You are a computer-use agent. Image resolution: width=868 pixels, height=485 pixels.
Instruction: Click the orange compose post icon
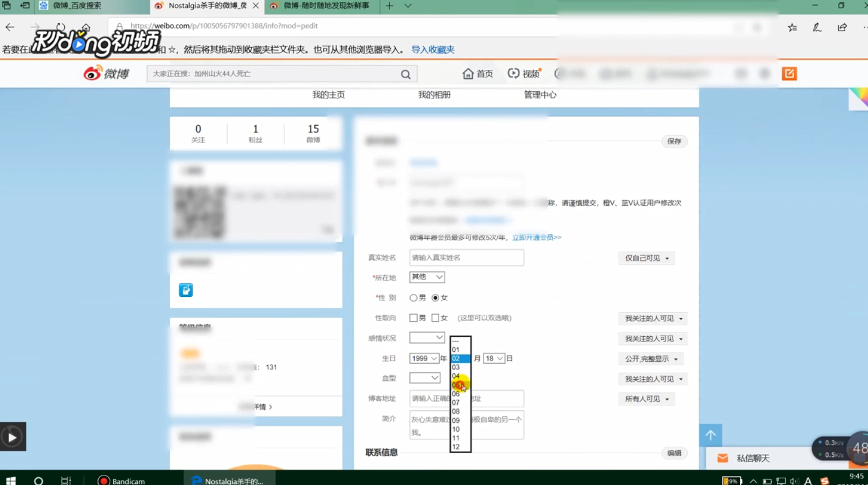789,73
